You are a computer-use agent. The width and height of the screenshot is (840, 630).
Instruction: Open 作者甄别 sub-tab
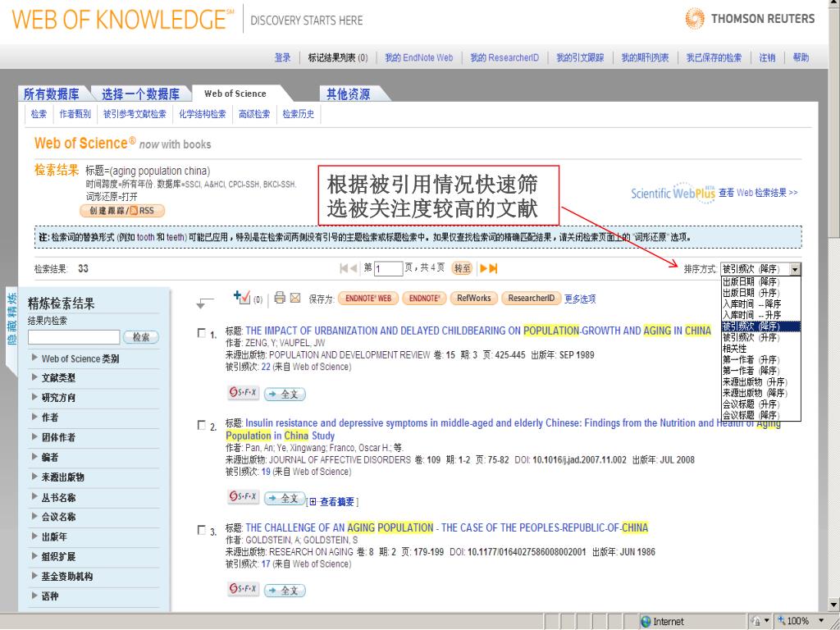point(75,114)
